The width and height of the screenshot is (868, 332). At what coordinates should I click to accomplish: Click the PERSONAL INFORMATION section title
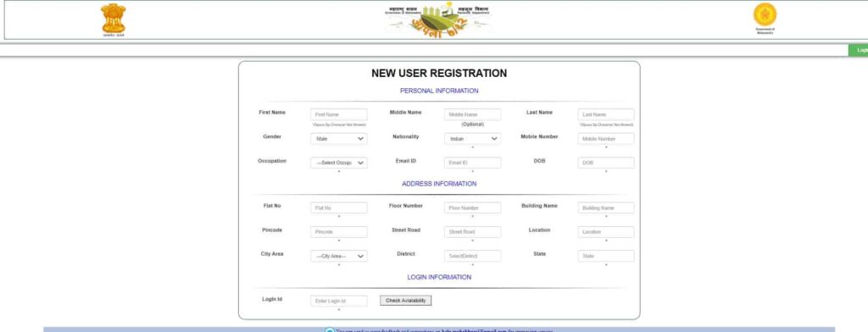pos(439,91)
